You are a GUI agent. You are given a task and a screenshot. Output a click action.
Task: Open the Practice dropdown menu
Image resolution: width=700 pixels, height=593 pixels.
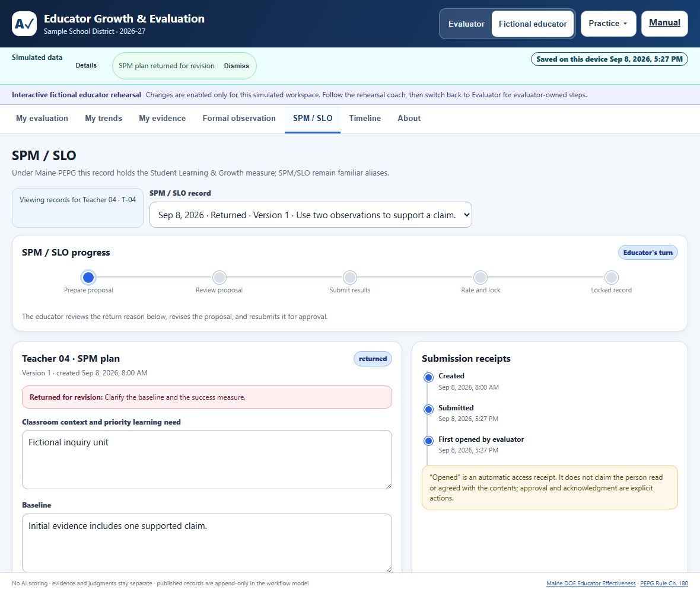(608, 24)
